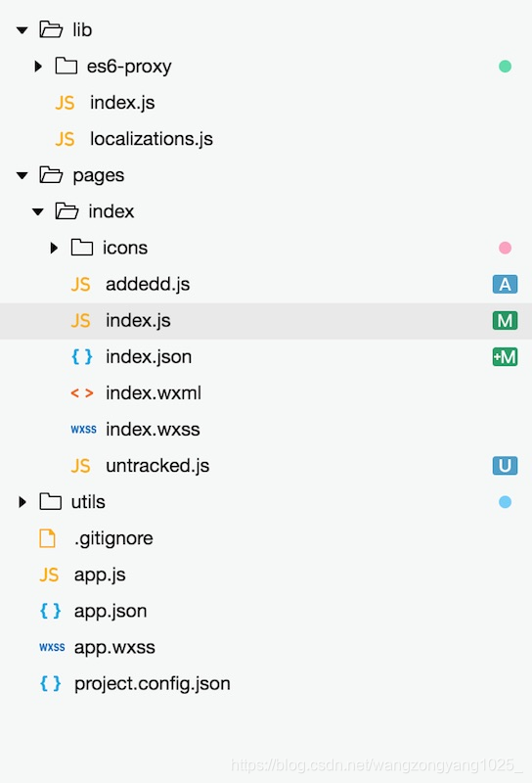Expand the icons folder triangle
This screenshot has width=532, height=783.
(x=54, y=248)
